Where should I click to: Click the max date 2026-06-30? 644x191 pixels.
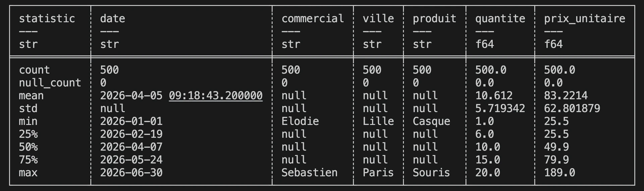131,173
